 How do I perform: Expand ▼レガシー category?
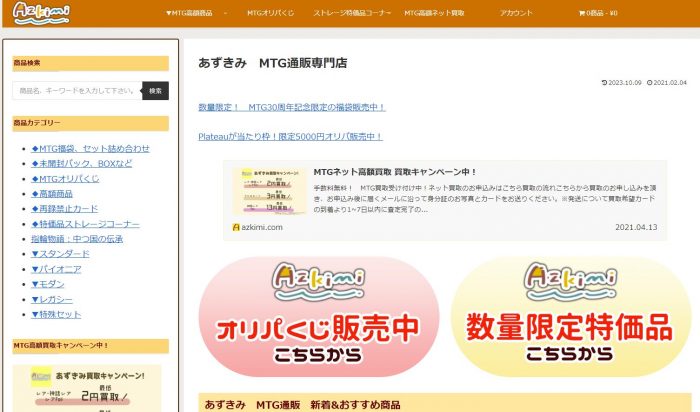coord(52,300)
